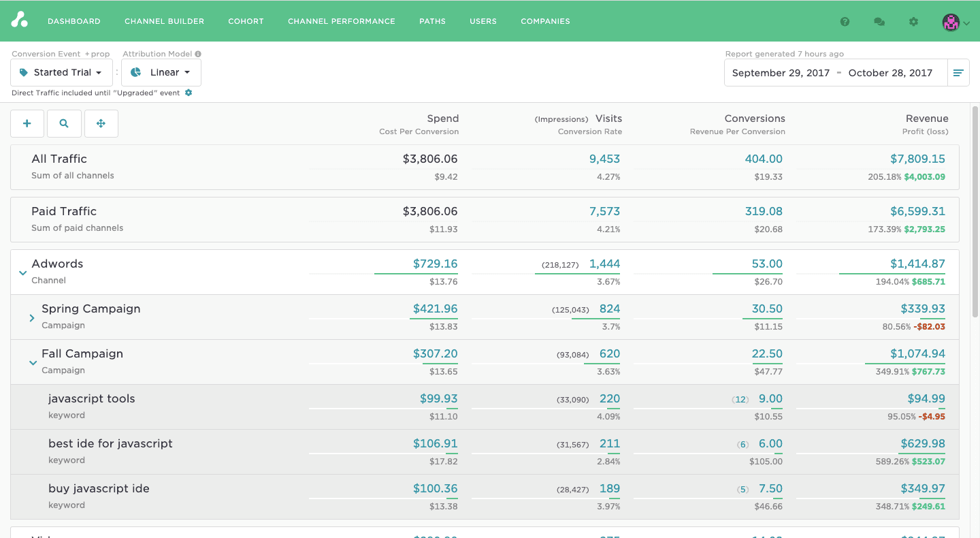
Task: Select the move/reorder arrows icon
Action: [101, 123]
